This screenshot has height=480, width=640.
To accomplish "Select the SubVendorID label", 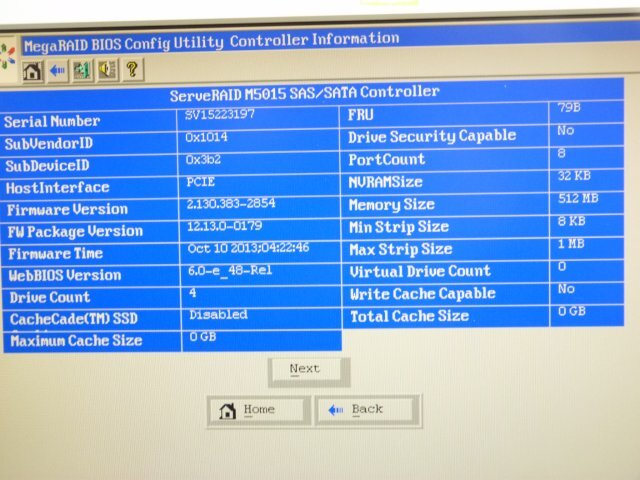I will pyautogui.click(x=49, y=144).
